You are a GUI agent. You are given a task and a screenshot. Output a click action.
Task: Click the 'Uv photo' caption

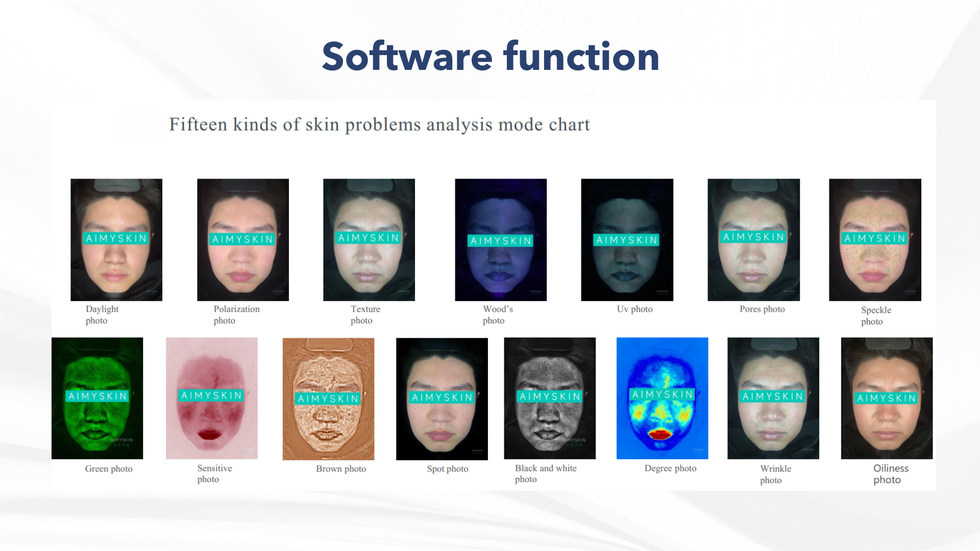point(635,309)
